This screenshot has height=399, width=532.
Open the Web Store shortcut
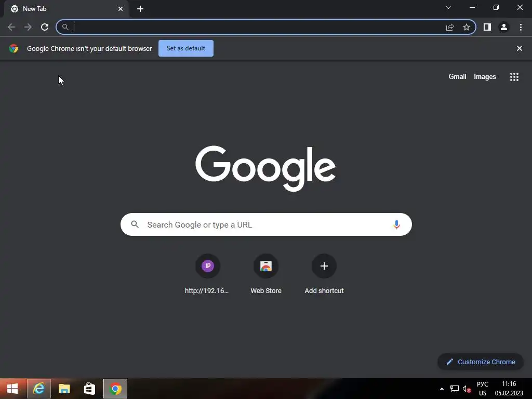(266, 274)
